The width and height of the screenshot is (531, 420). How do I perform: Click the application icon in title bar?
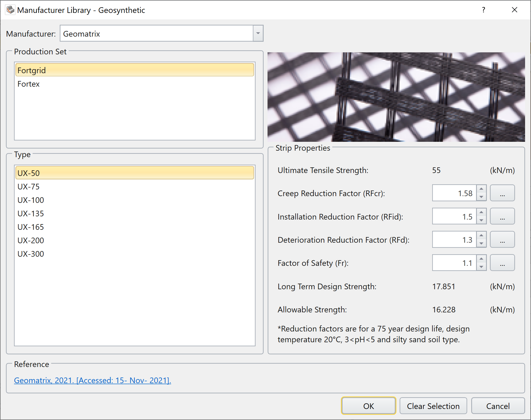click(x=10, y=10)
